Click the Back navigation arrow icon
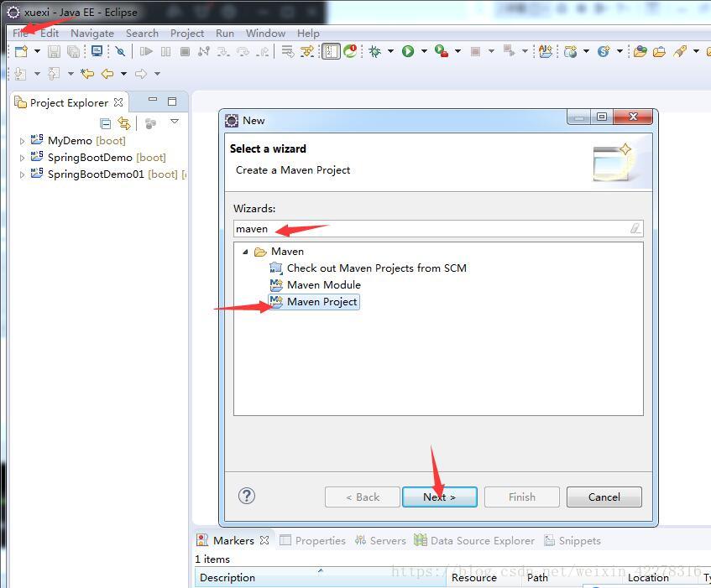 coord(107,73)
